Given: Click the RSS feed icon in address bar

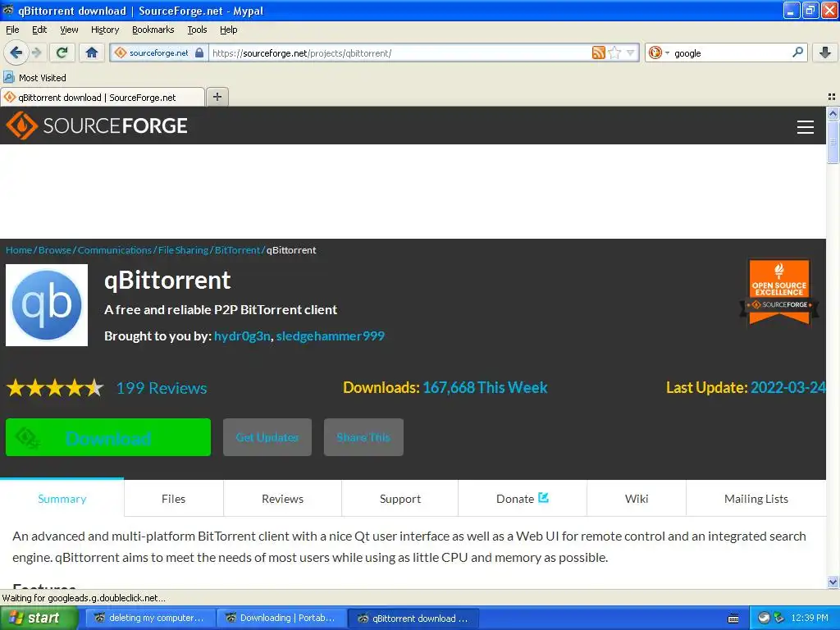Looking at the screenshot, I should [598, 52].
